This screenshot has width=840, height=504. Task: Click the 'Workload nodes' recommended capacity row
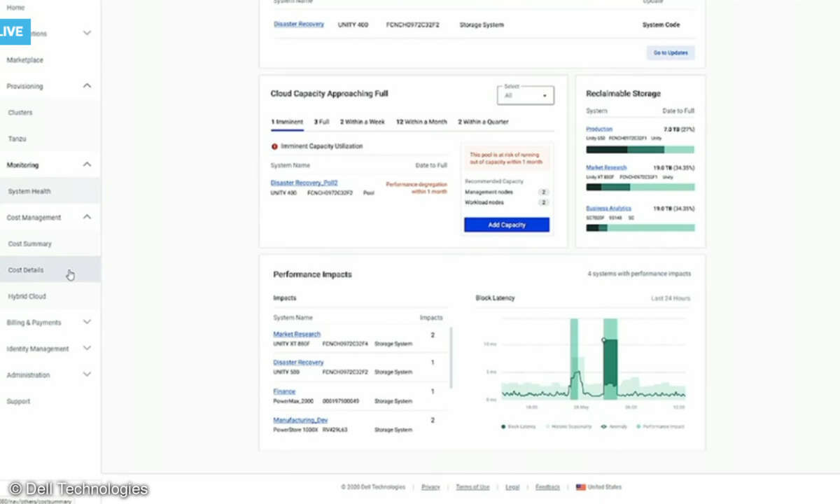[507, 202]
